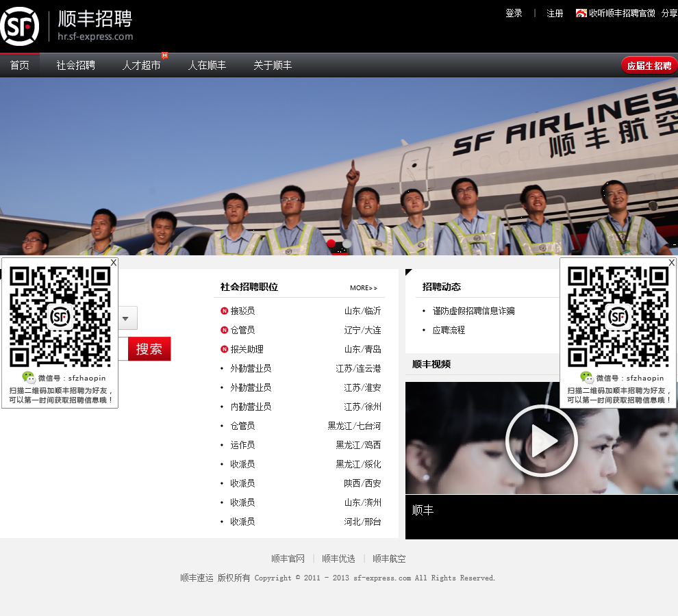
Task: Open 报关助理 job posting
Action: [x=247, y=349]
